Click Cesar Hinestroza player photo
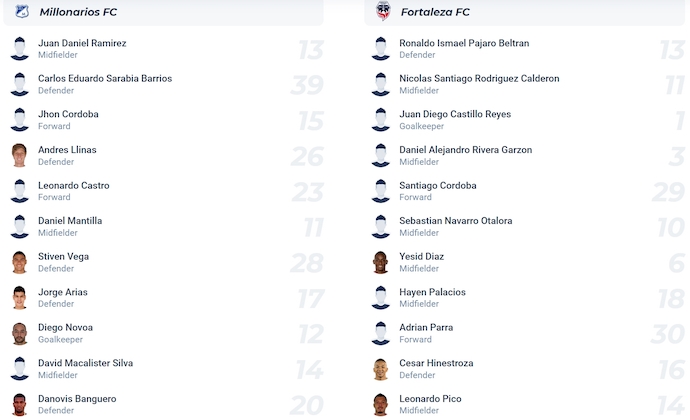Image resolution: width=690 pixels, height=420 pixels. point(380,369)
